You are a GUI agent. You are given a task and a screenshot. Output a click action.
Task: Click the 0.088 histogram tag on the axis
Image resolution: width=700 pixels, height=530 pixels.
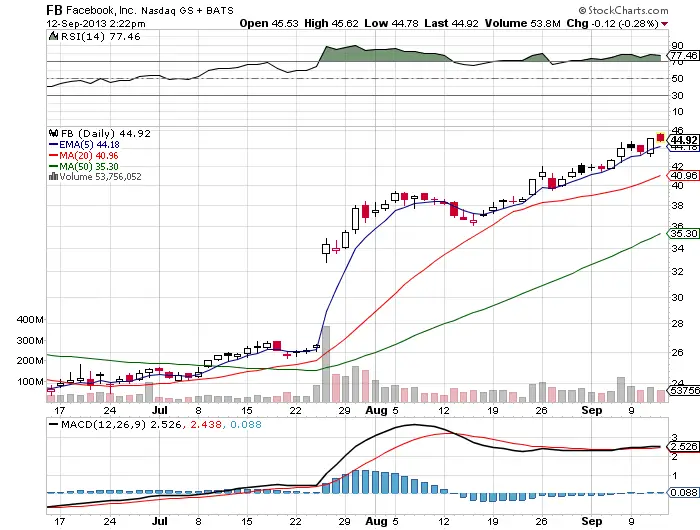[x=683, y=492]
